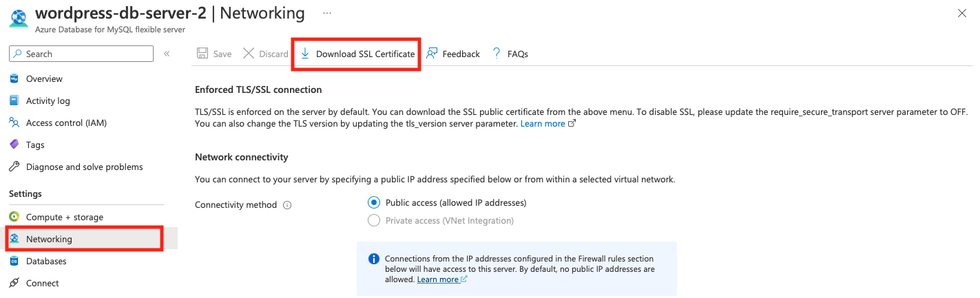Viewport: 980px width, 298px height.
Task: Click the Access control (IAM) icon
Action: click(14, 123)
